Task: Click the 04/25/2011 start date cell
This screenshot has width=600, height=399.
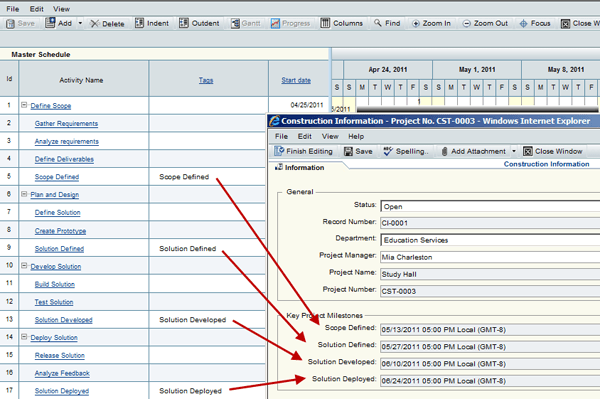Action: tap(299, 105)
